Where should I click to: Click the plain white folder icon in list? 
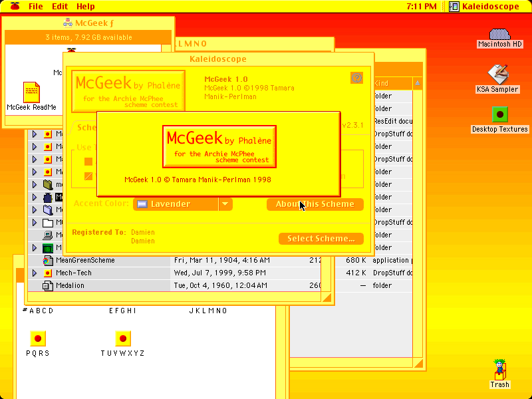pyautogui.click(x=48, y=223)
